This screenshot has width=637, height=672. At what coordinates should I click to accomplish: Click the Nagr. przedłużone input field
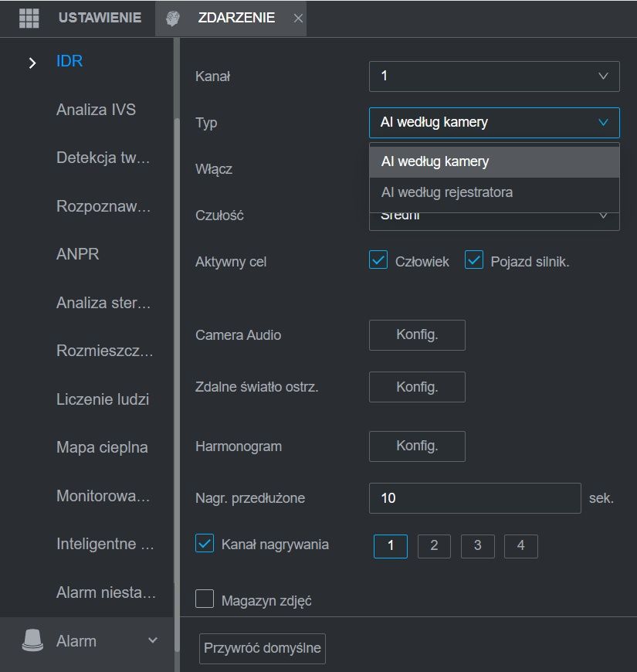475,498
